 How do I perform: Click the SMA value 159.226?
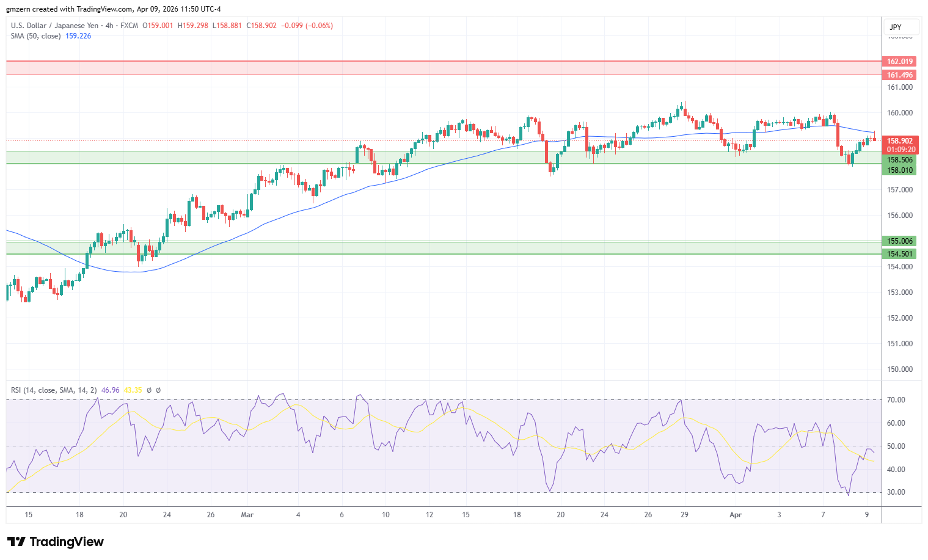[78, 36]
